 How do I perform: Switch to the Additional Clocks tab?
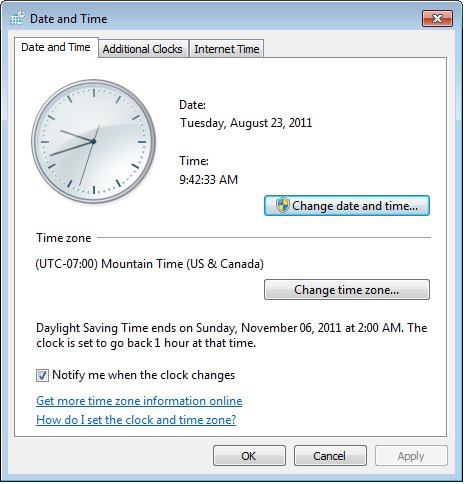[143, 49]
